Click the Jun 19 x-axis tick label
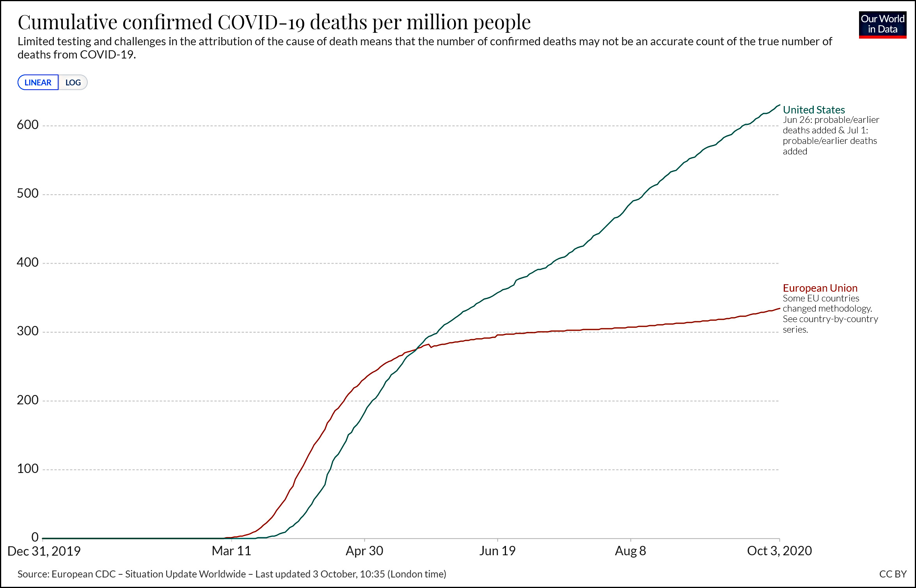Screen dimensions: 916x588 click(497, 551)
